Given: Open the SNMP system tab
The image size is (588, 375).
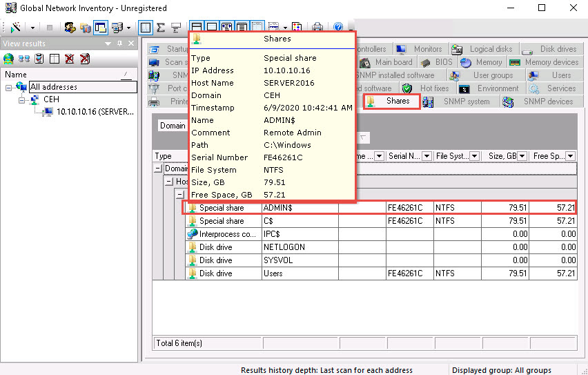Looking at the screenshot, I should tap(460, 102).
